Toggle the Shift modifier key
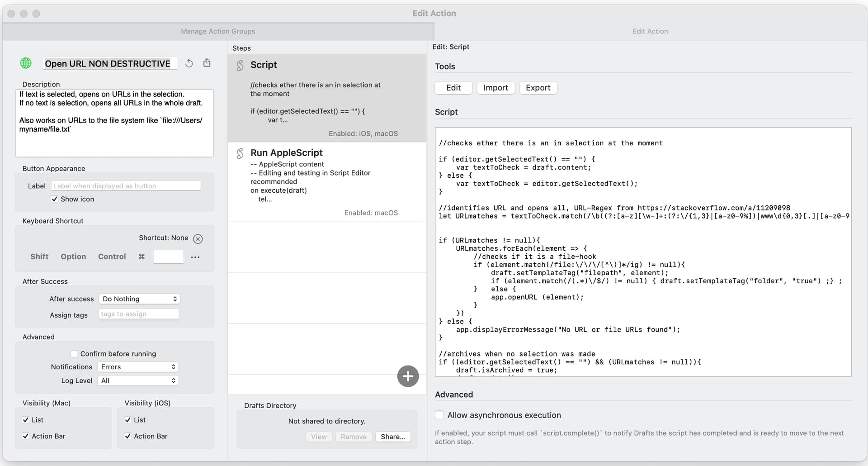 click(x=39, y=257)
